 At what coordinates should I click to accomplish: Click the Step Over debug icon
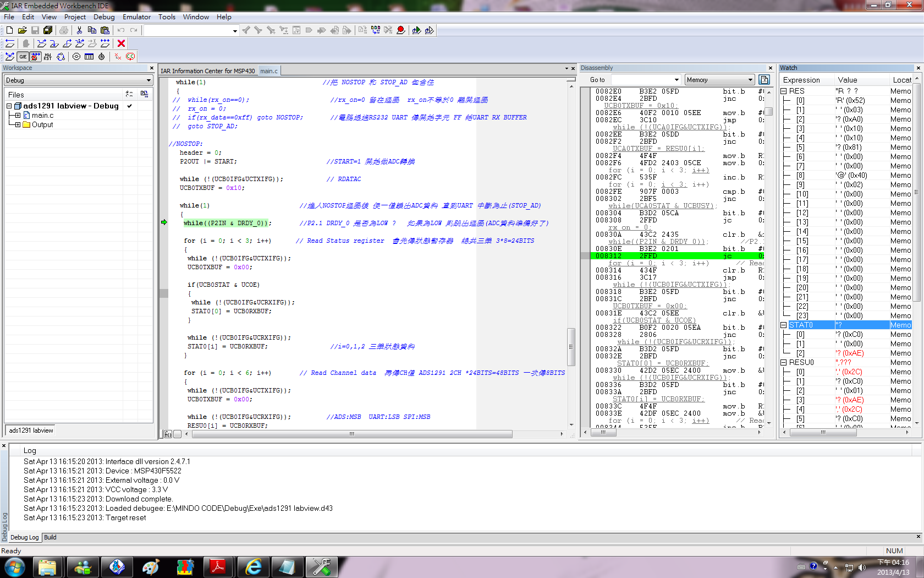41,43
